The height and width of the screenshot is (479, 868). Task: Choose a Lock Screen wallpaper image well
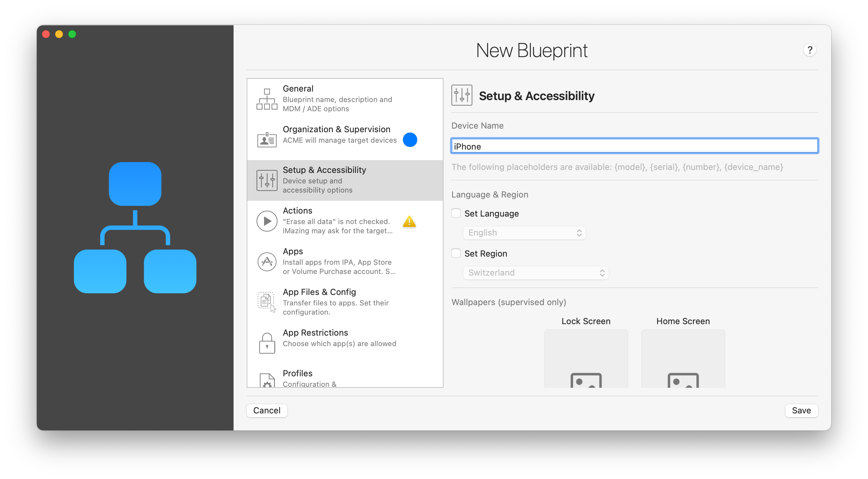point(586,359)
